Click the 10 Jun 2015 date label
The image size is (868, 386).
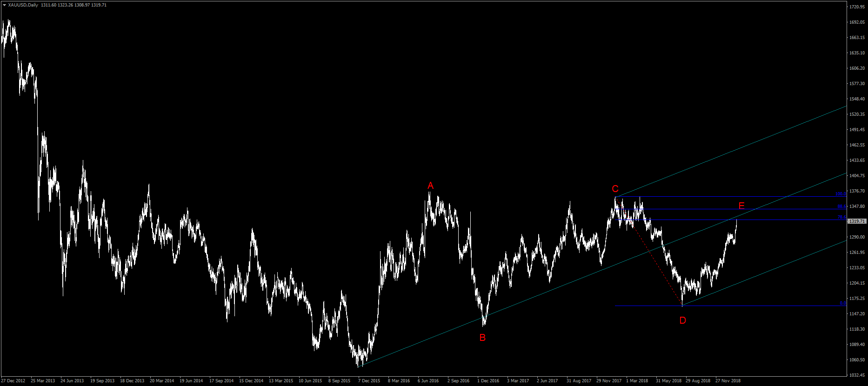[x=310, y=381]
